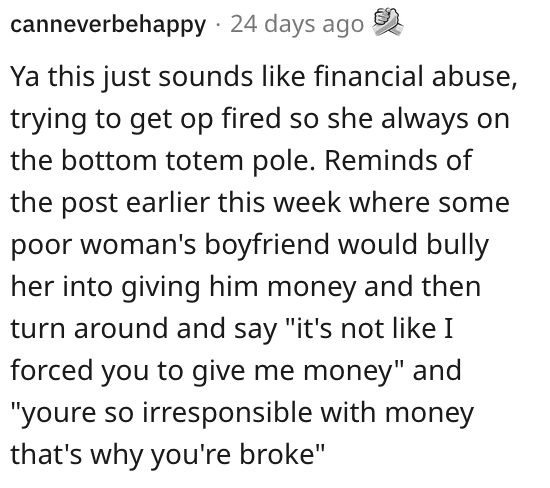The width and height of the screenshot is (550, 488).
Task: Click the word "Reminds" in the comment
Action: (380, 160)
